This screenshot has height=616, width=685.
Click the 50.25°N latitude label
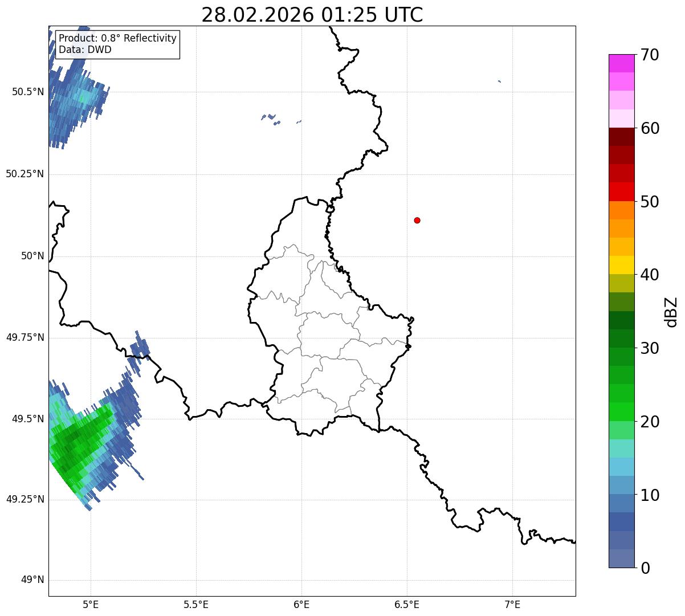click(25, 174)
